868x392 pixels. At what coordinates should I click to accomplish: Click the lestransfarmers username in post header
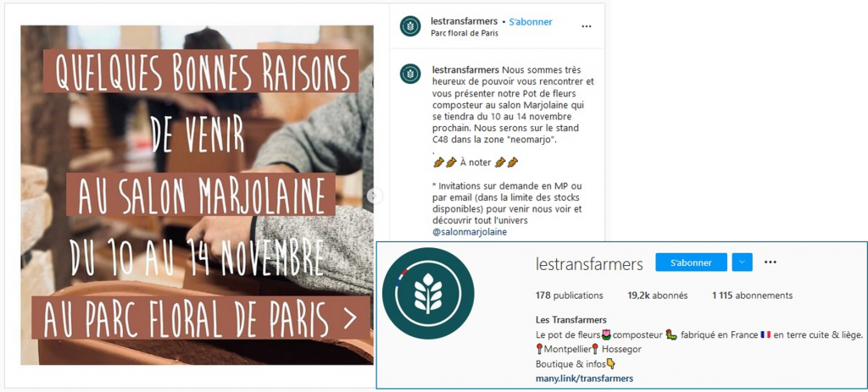coord(464,21)
